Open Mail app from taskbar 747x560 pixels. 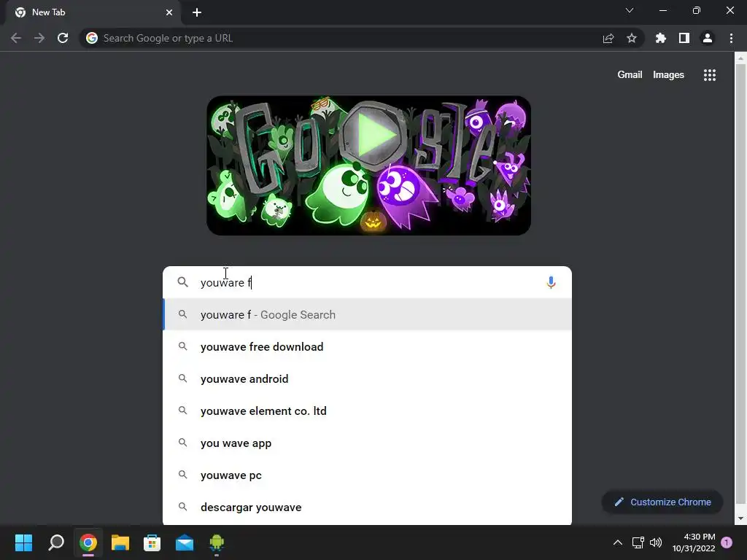point(185,542)
